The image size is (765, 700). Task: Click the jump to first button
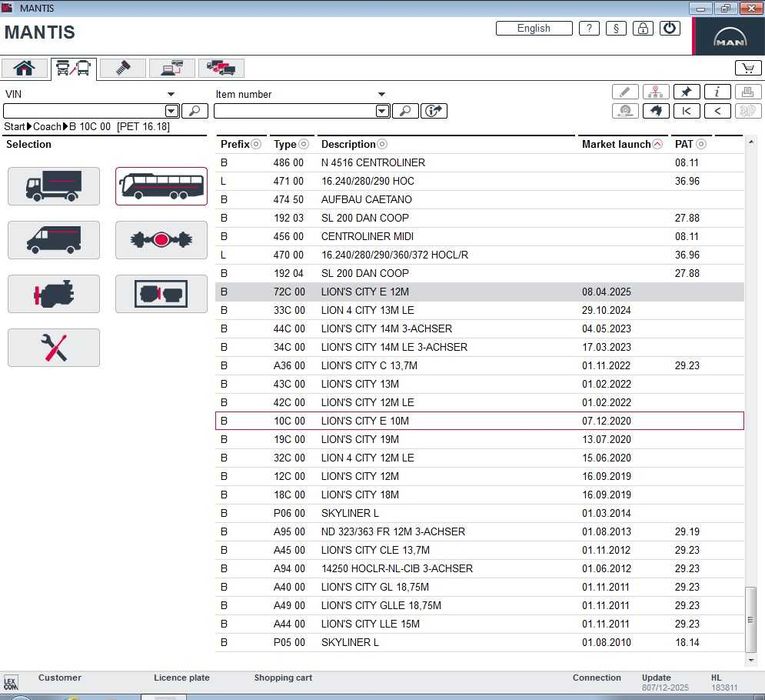686,111
